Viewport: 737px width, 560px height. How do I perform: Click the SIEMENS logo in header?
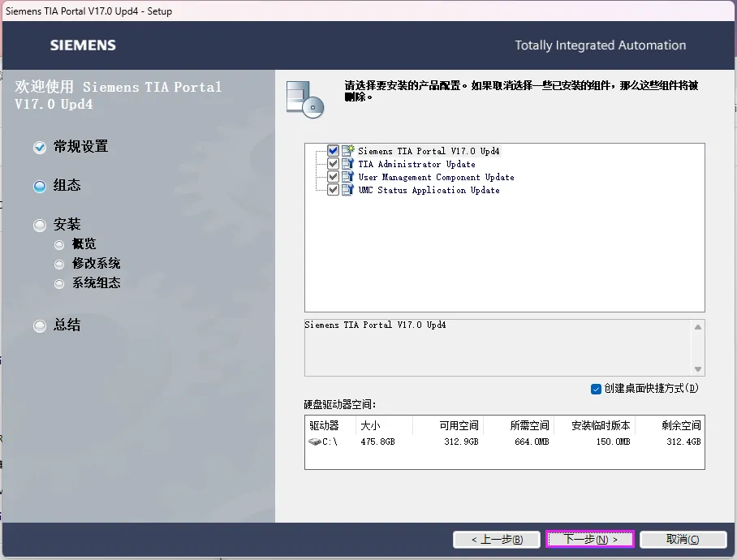click(x=83, y=45)
